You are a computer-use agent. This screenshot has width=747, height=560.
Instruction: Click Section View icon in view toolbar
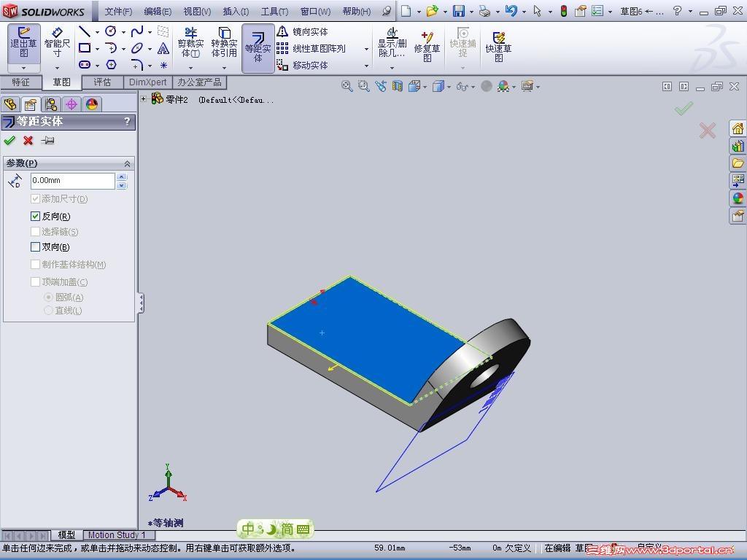coord(397,86)
